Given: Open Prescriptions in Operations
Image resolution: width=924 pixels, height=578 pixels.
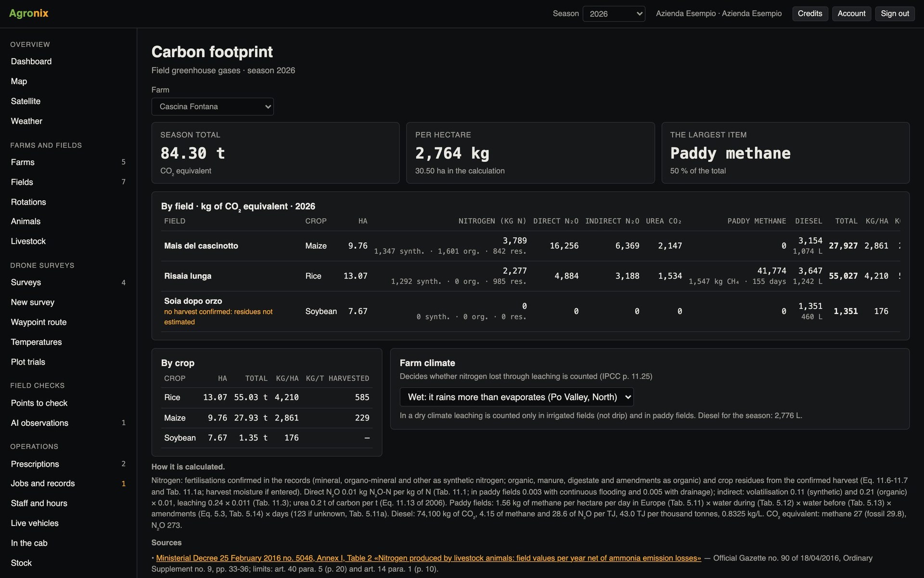Looking at the screenshot, I should [x=68, y=464].
